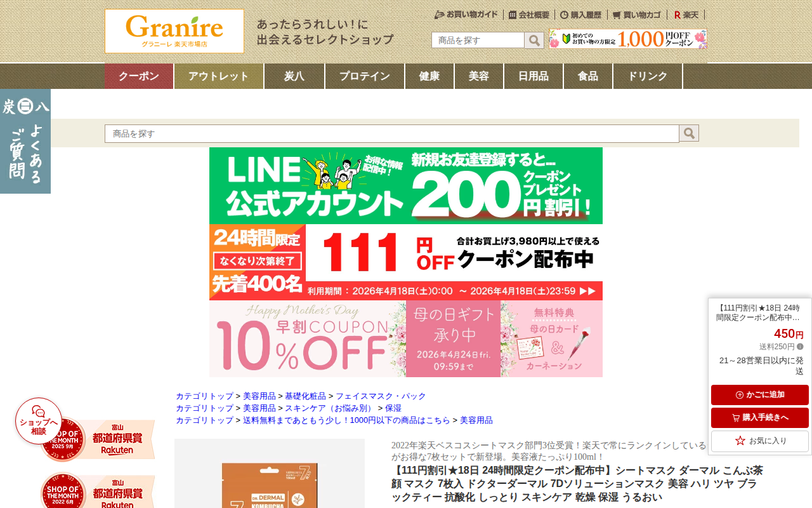Viewport: 812px width, 508px height.
Task: Open Shop of the Month 2025 9月 badge
Action: pyautogui.click(x=98, y=439)
